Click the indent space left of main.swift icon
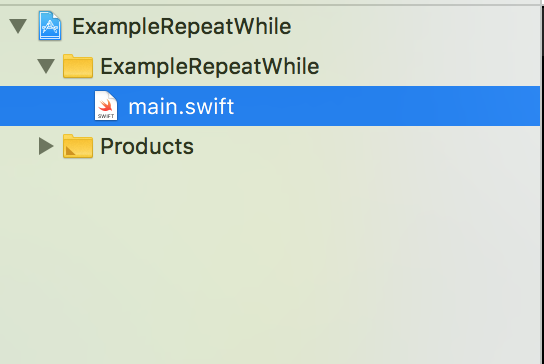This screenshot has height=364, width=544. (47, 106)
